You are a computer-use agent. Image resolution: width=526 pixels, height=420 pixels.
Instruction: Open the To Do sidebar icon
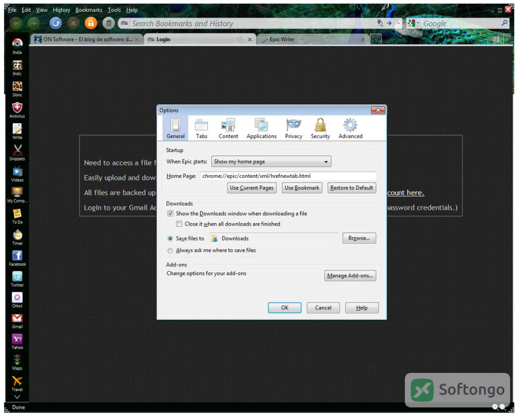17,216
